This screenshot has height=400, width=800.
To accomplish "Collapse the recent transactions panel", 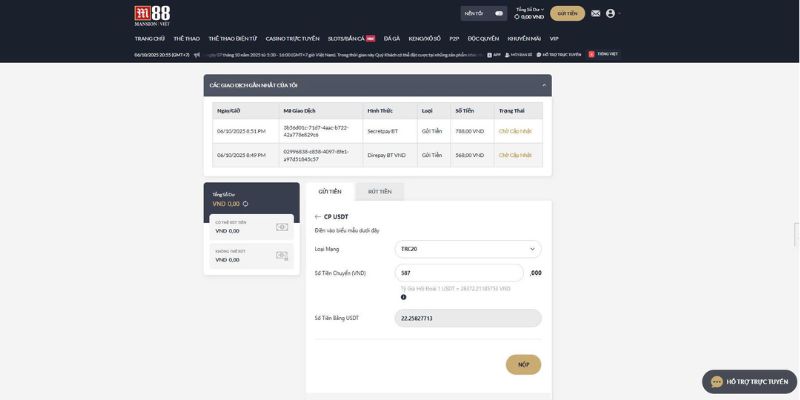I will (x=544, y=87).
